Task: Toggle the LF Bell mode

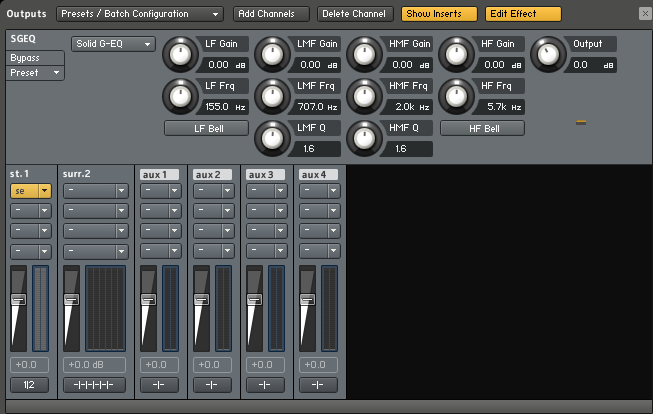Action: click(x=207, y=128)
